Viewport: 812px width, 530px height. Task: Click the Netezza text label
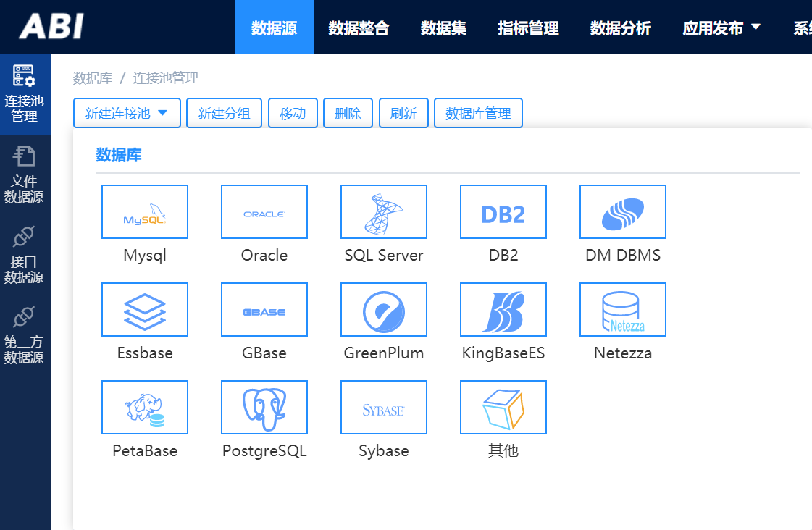tap(623, 353)
